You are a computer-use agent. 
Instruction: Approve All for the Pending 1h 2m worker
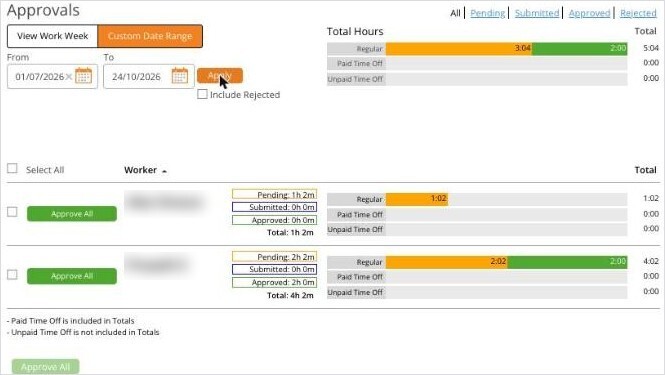[72, 214]
